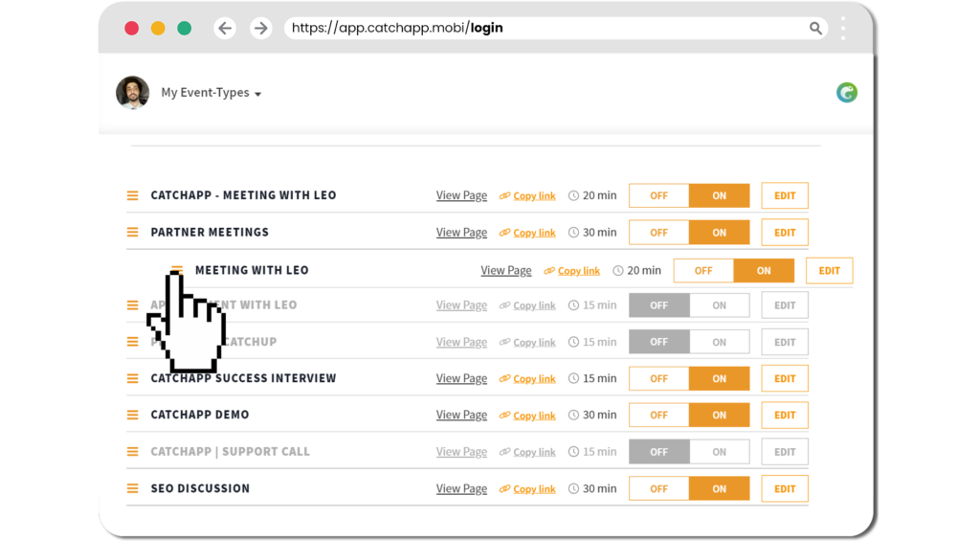Screen dimensions: 980x541
Task: Disable Catchapp Success Interview with OFF
Action: [x=658, y=378]
